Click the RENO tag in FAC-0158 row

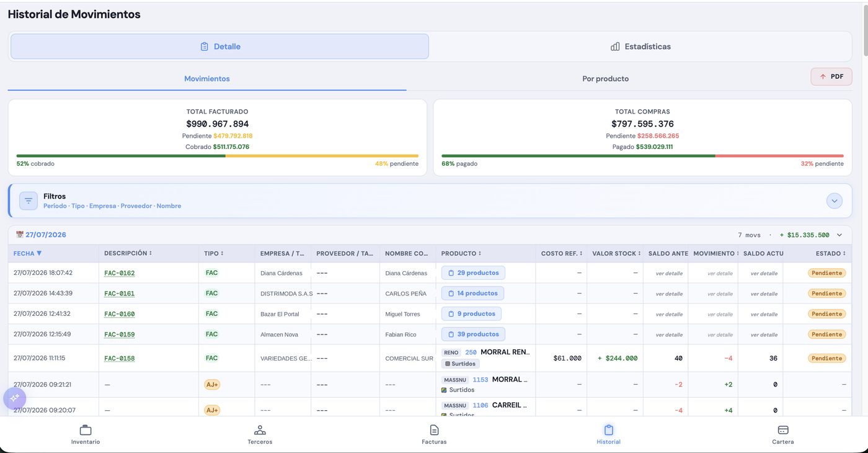(451, 352)
